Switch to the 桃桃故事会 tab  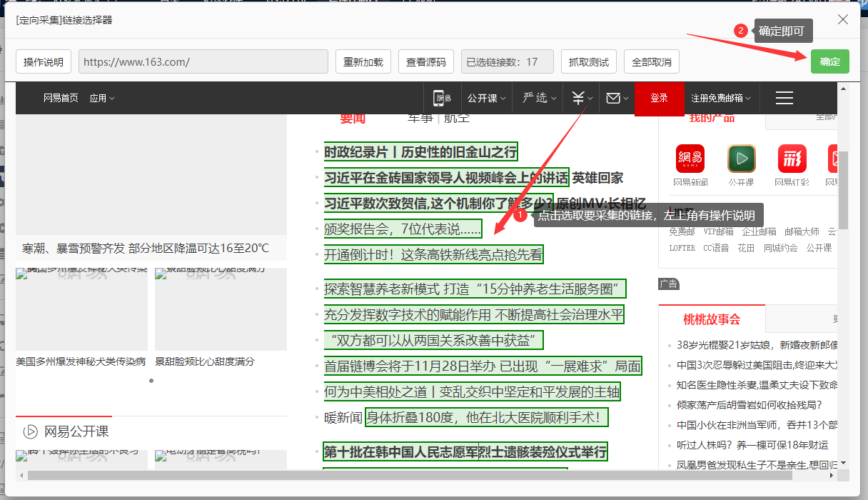click(712, 319)
